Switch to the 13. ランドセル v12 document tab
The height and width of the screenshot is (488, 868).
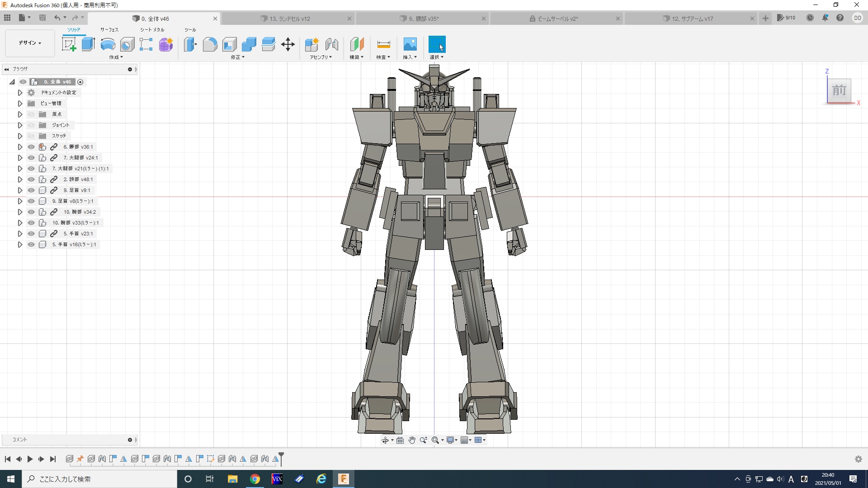(289, 19)
